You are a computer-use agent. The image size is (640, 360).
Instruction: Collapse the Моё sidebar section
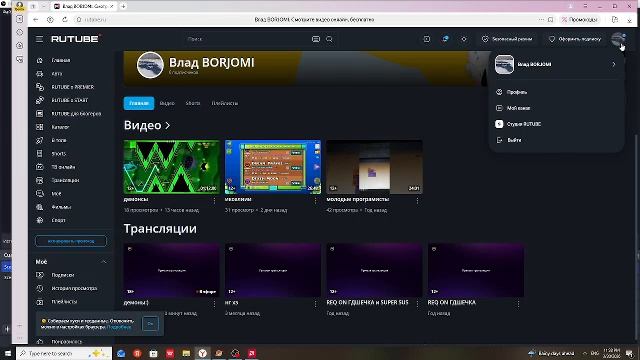pyautogui.click(x=104, y=262)
